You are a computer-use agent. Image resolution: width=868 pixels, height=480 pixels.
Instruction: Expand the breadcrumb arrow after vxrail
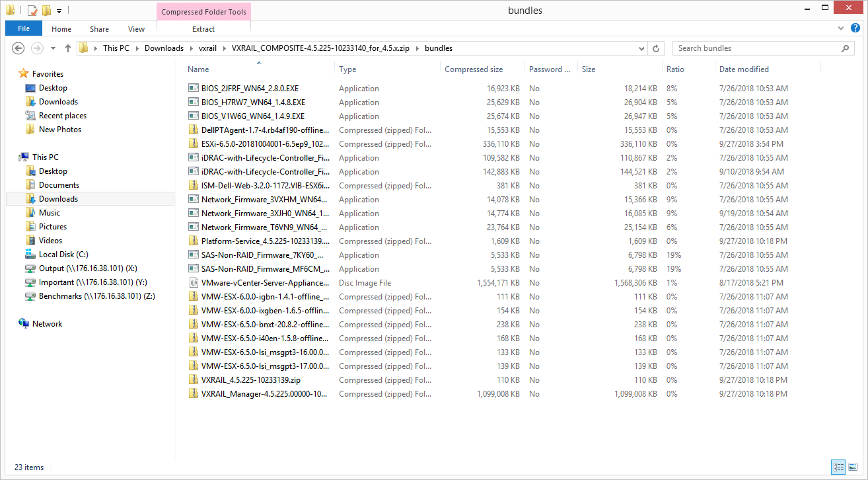pyautogui.click(x=224, y=48)
